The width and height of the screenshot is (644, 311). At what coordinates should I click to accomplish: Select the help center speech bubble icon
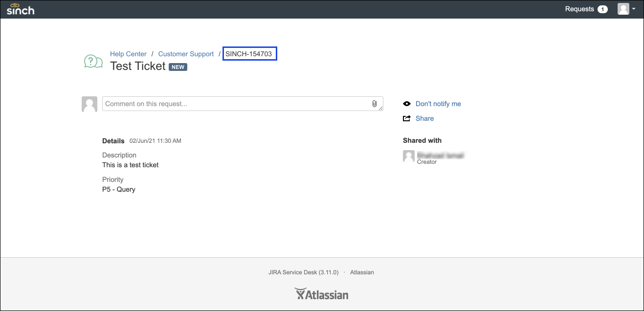(x=93, y=61)
